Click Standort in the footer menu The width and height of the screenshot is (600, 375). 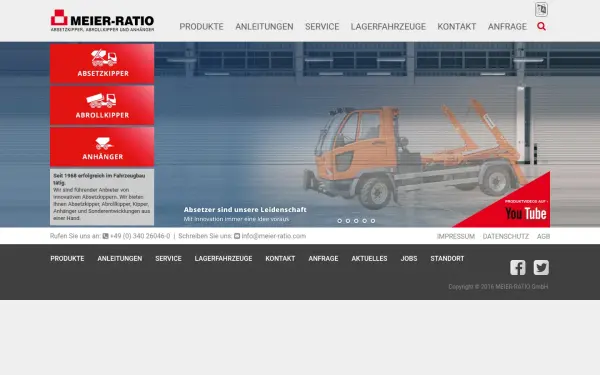click(447, 259)
